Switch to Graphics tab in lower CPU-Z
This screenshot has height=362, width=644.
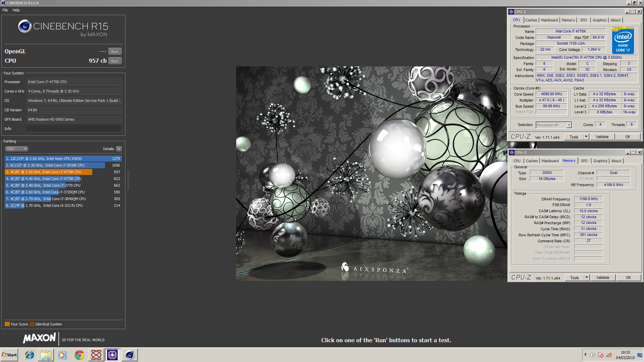(x=600, y=161)
